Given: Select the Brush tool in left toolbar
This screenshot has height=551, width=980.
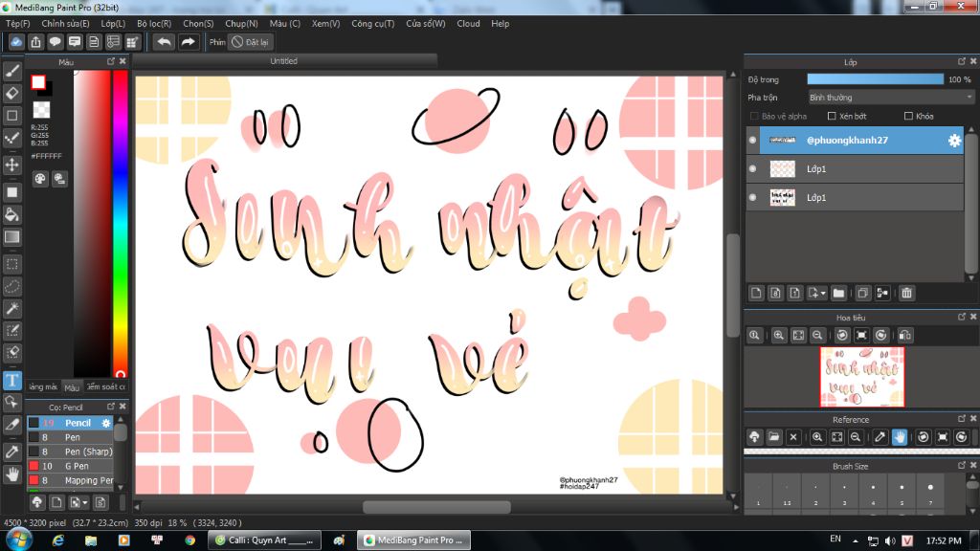Looking at the screenshot, I should pyautogui.click(x=11, y=71).
